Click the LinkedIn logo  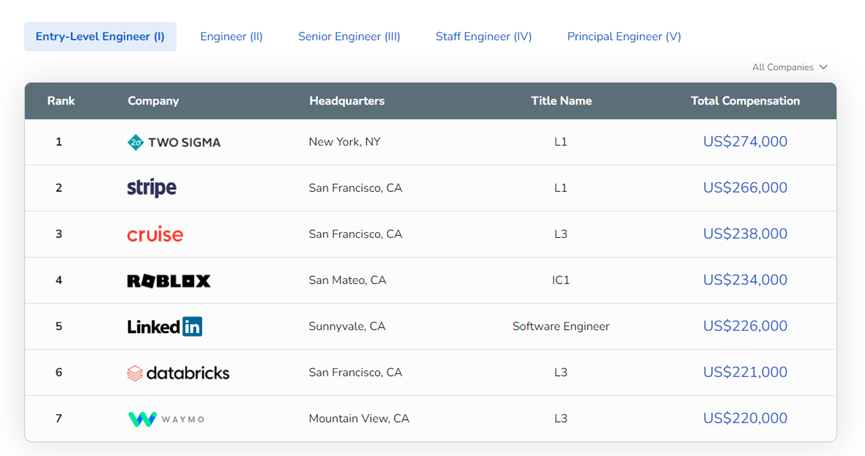click(x=165, y=326)
